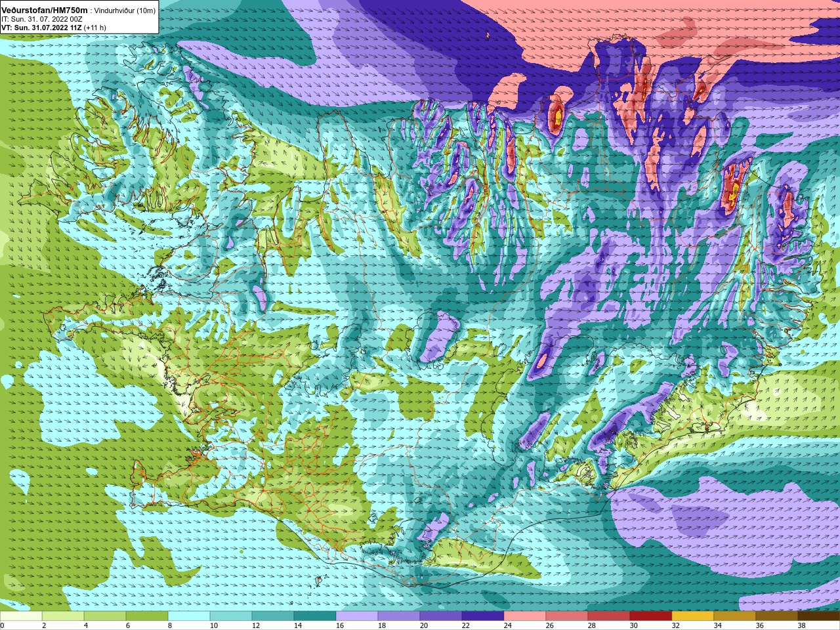Click the dark blue swatch between 22 and 24
The height and width of the screenshot is (630, 840).
coord(483,616)
